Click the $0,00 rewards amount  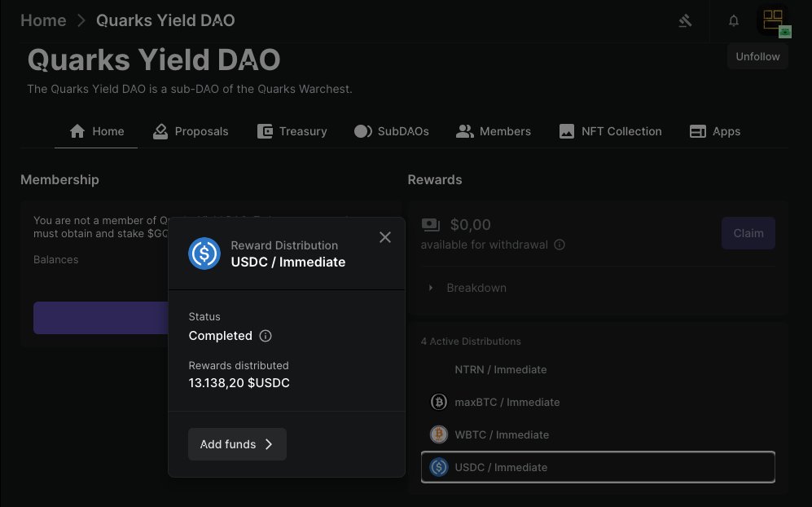point(470,225)
